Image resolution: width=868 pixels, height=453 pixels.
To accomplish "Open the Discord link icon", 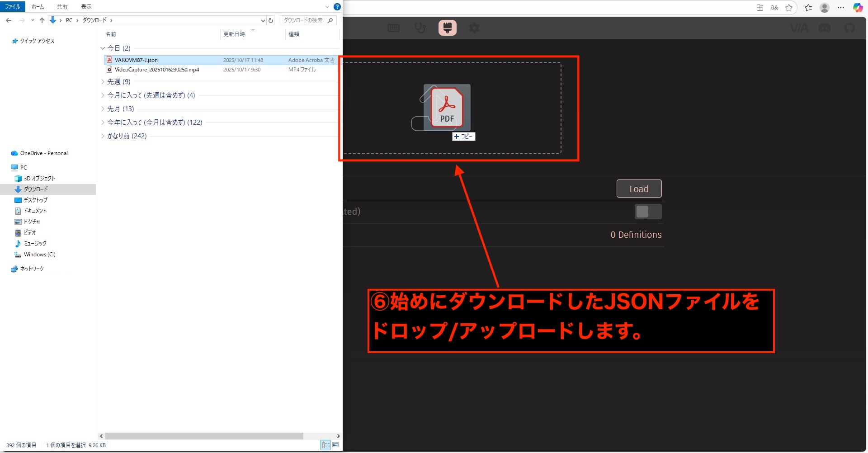I will 825,28.
